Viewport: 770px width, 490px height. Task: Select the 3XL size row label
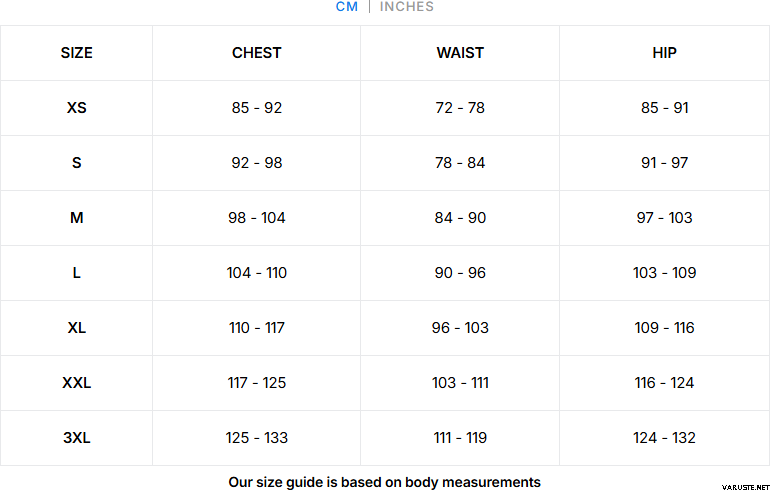pos(76,438)
